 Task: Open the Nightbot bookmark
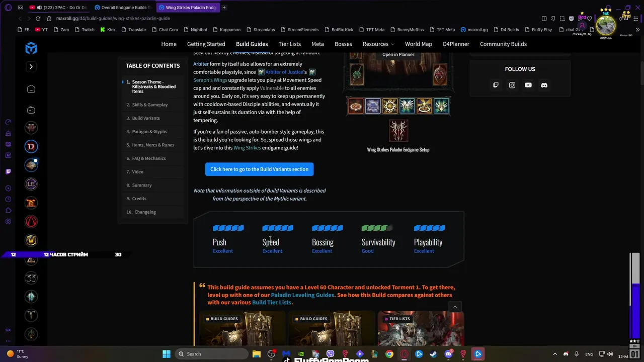point(195,30)
